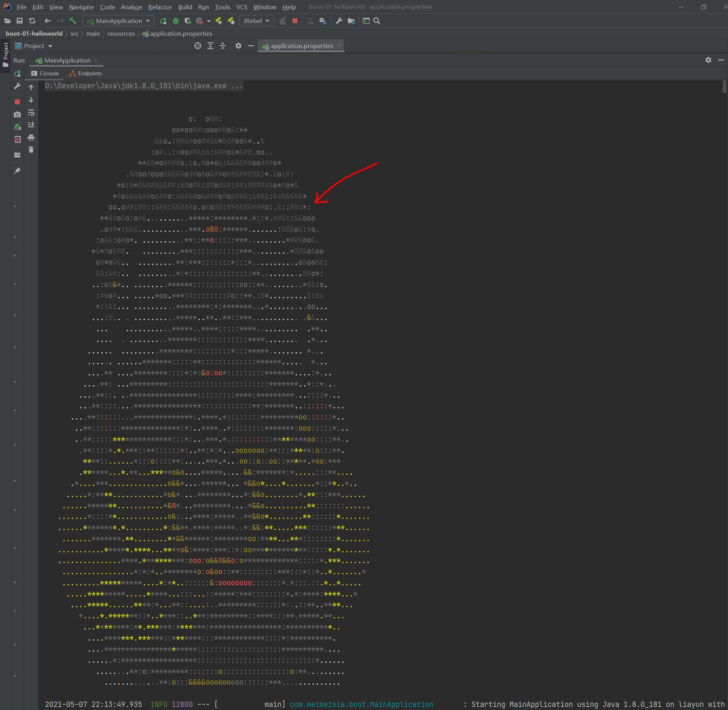728x710 pixels.
Task: Toggle soft-wrap in console
Action: tap(31, 112)
